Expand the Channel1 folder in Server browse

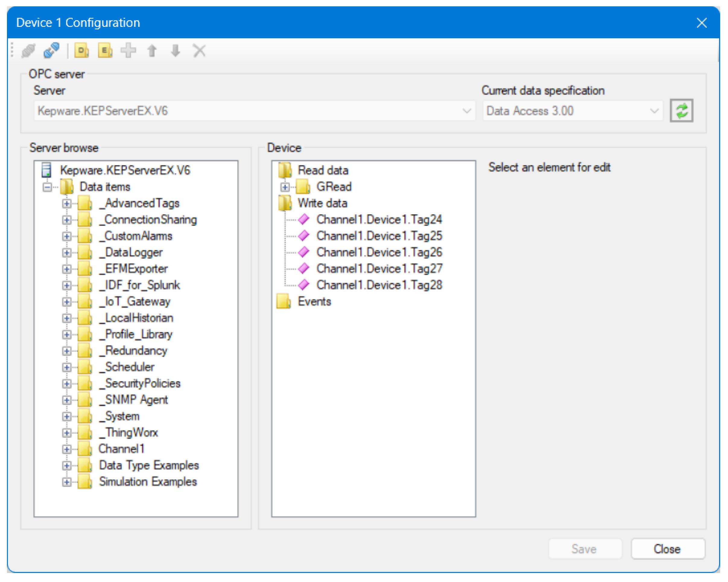[x=66, y=449]
